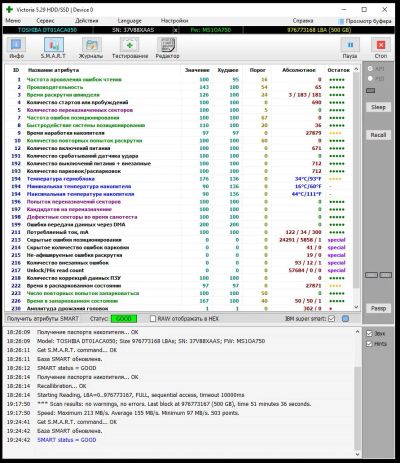
Task: Click the Абсолютное column header
Action: tap(299, 70)
